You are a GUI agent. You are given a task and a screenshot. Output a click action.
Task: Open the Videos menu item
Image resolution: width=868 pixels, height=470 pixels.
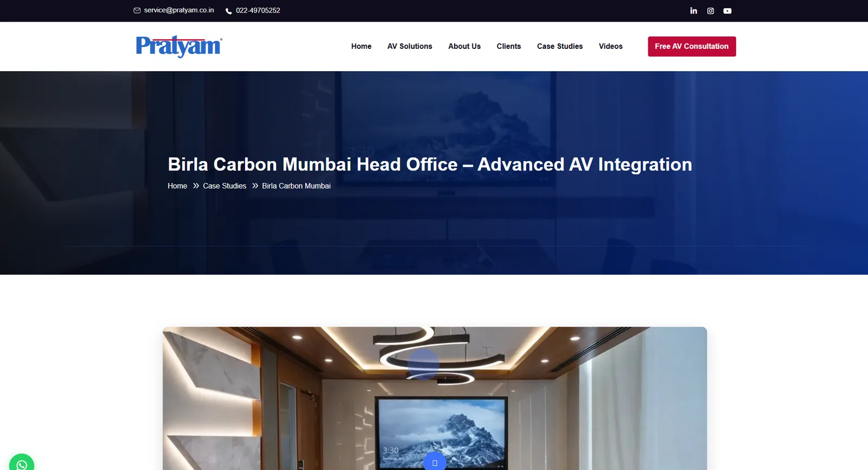coord(611,47)
